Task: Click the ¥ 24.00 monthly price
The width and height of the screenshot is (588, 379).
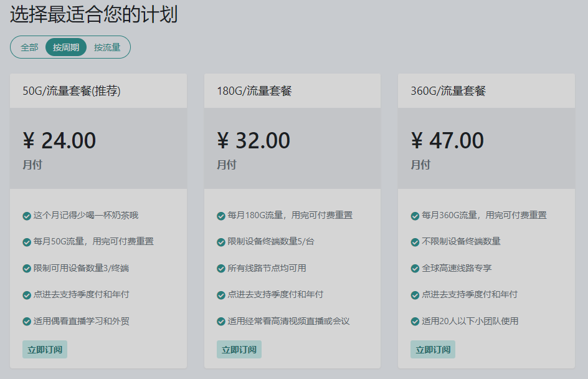Action: 60,141
